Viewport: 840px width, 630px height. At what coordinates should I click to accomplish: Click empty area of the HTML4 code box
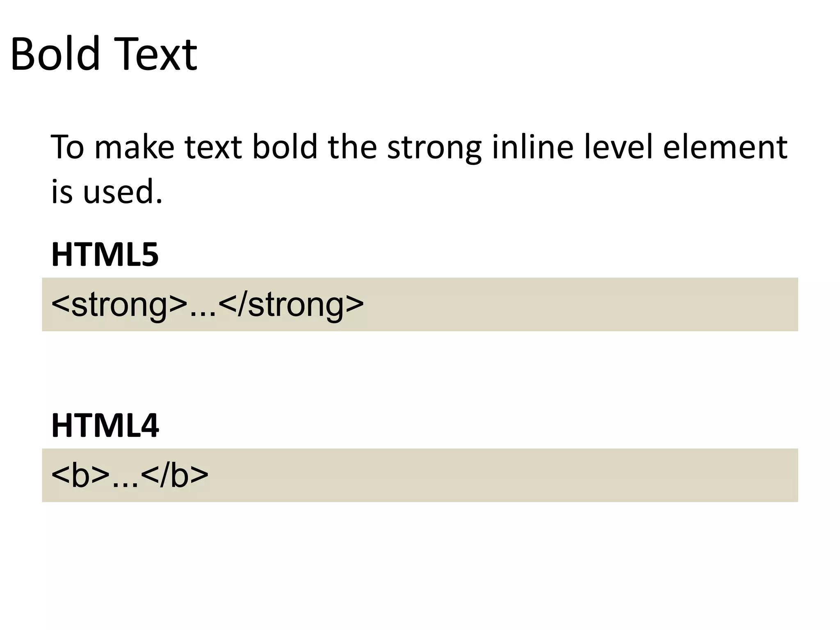tap(492, 475)
